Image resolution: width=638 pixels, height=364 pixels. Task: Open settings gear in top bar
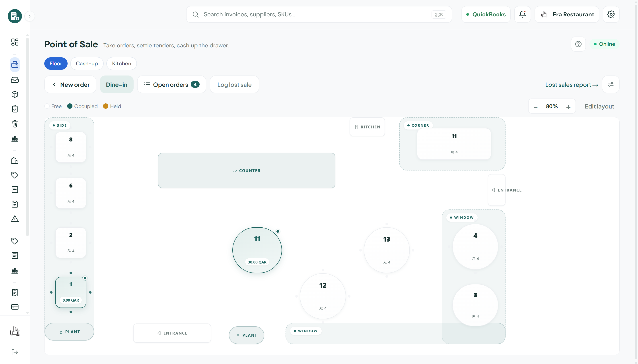pos(611,14)
